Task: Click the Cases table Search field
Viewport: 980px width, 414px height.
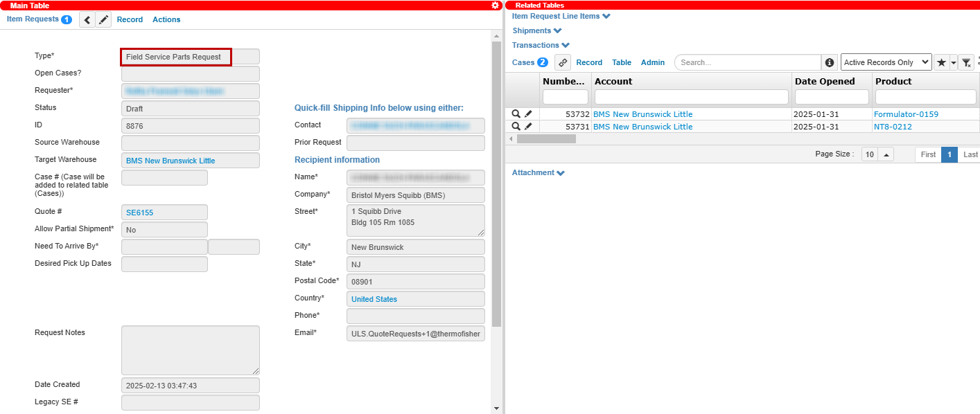Action: 747,63
